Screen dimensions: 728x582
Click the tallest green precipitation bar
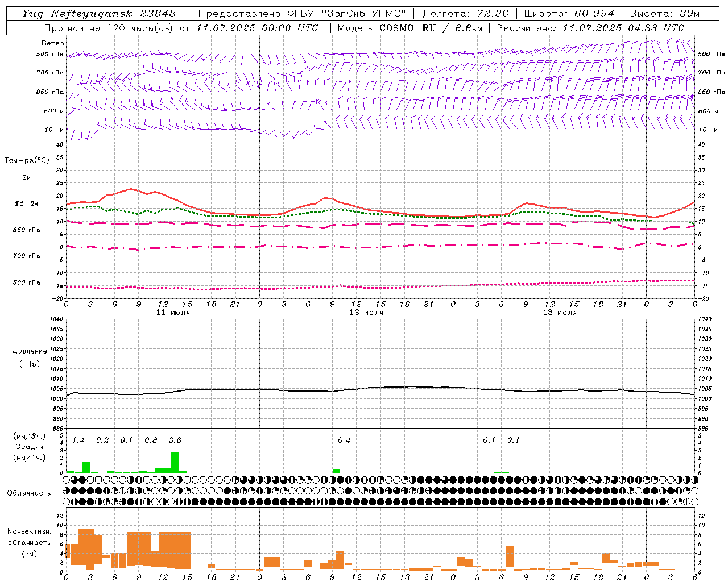click(175, 462)
